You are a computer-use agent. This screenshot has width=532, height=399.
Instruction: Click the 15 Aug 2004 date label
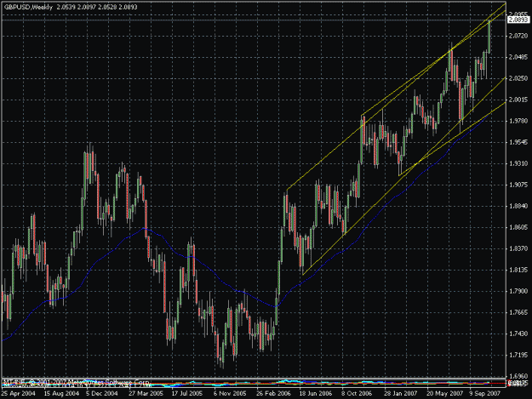point(61,394)
